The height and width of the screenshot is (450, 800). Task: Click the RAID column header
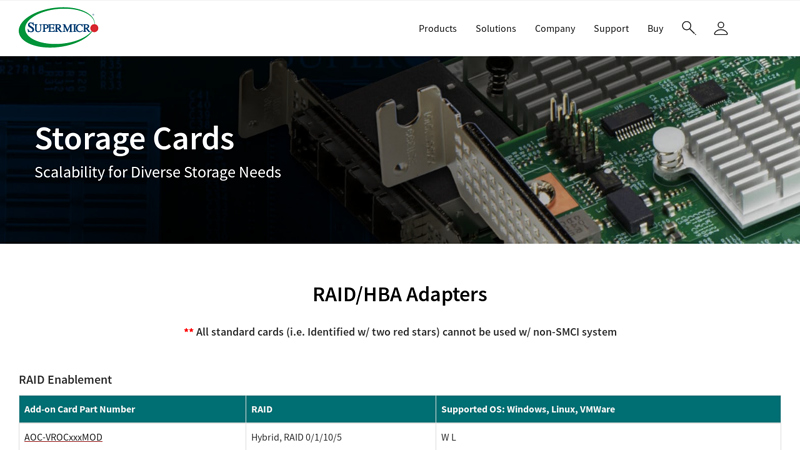click(341, 409)
